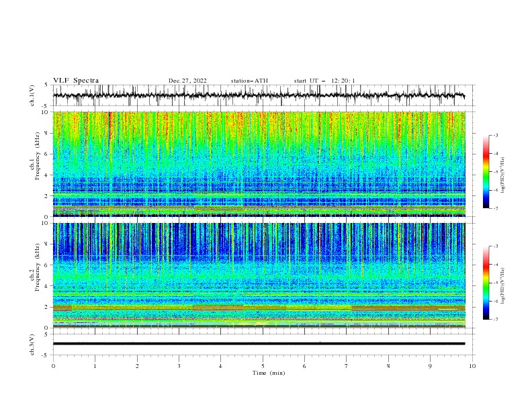Click time axis tick label '6'
This screenshot has width=532, height=411.
pyautogui.click(x=304, y=366)
